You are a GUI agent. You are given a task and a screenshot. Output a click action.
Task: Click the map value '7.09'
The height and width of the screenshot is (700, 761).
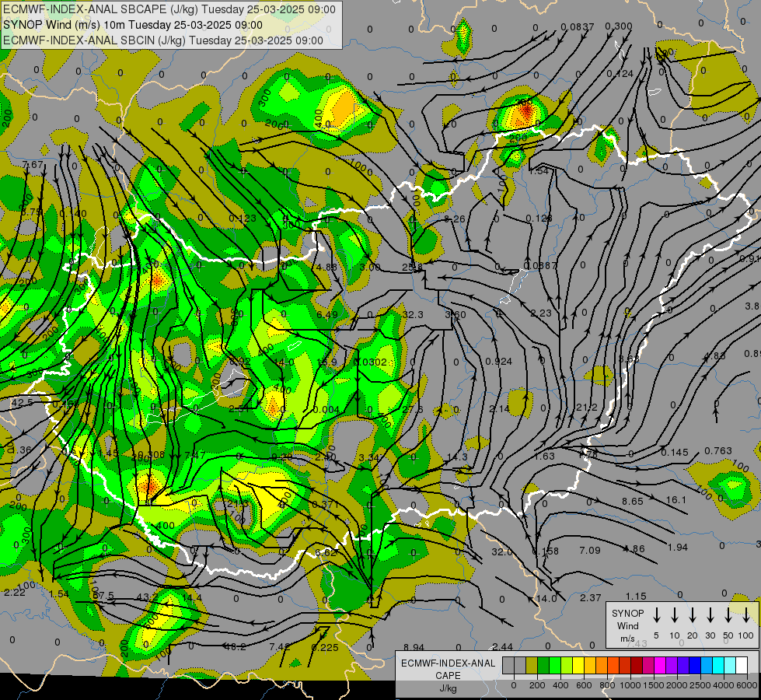click(590, 551)
